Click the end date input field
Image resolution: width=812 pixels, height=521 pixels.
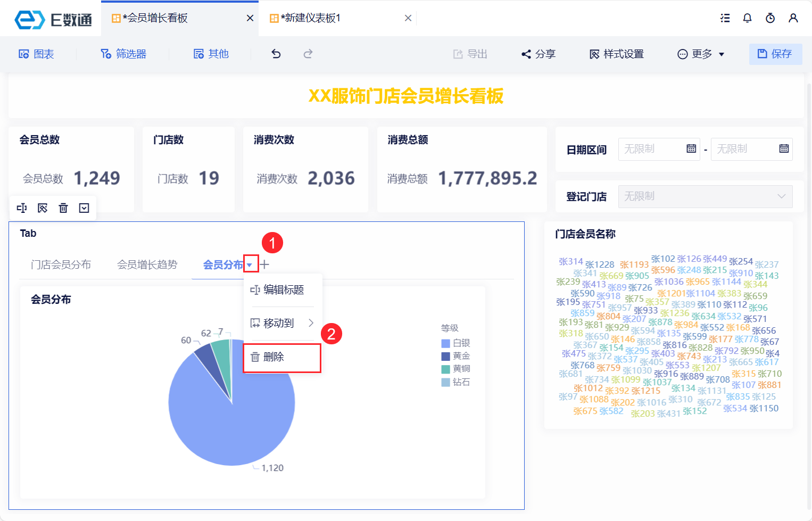tap(752, 149)
